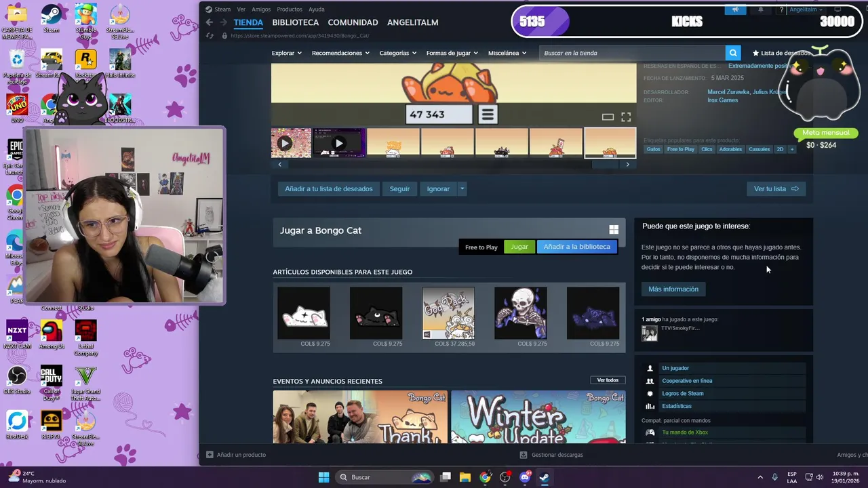This screenshot has width=868, height=488.
Task: Click the Steam back navigation arrow
Action: coord(210,22)
